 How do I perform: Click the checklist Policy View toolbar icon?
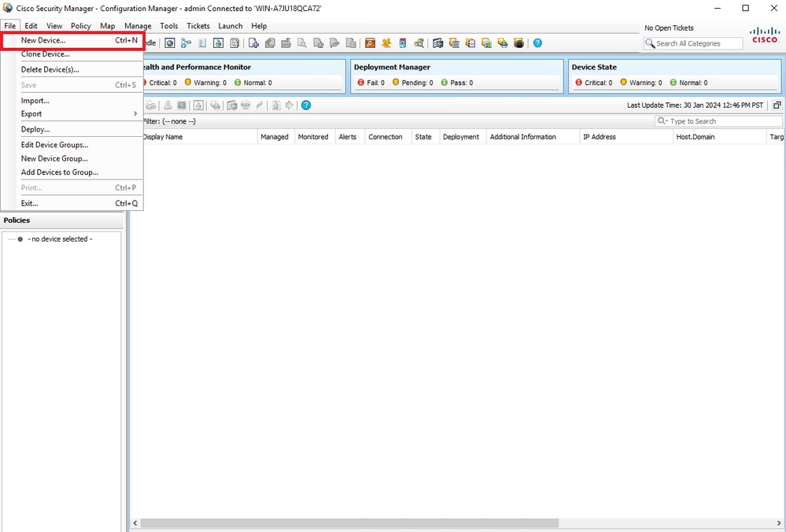coord(202,43)
